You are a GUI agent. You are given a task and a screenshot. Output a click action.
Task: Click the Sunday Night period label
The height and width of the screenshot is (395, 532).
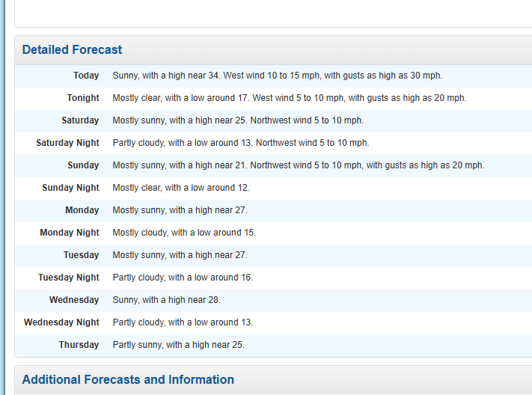click(x=70, y=187)
